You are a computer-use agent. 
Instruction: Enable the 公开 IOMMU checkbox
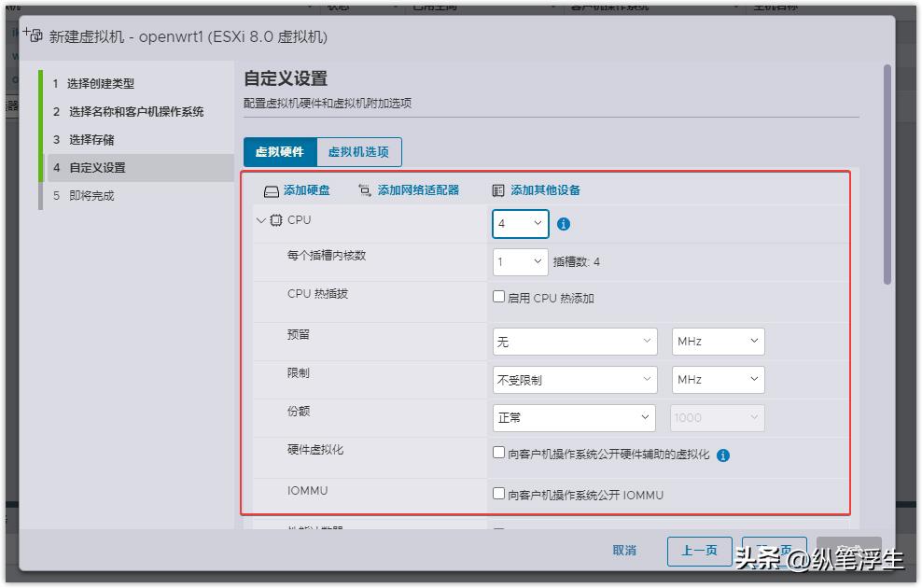pyautogui.click(x=499, y=495)
